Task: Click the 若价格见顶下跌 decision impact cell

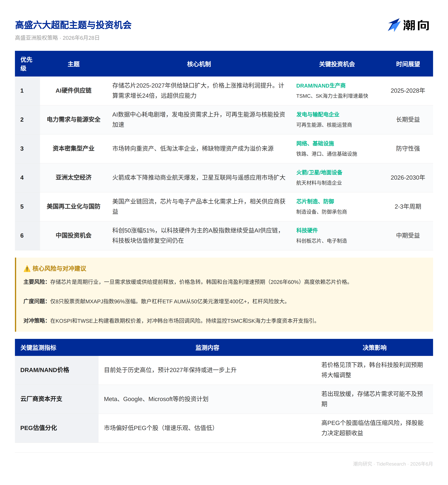Action: coord(374,370)
